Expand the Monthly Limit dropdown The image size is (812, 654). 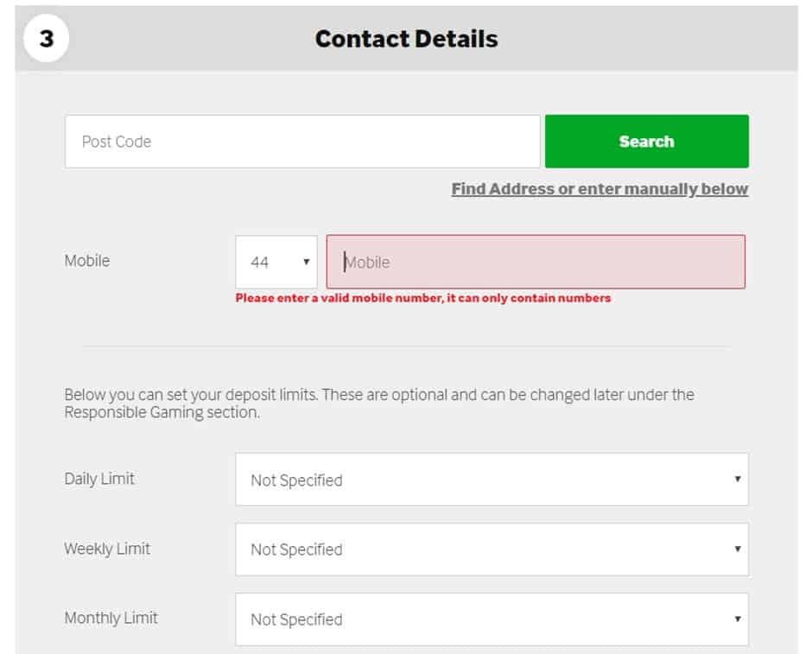(x=492, y=619)
